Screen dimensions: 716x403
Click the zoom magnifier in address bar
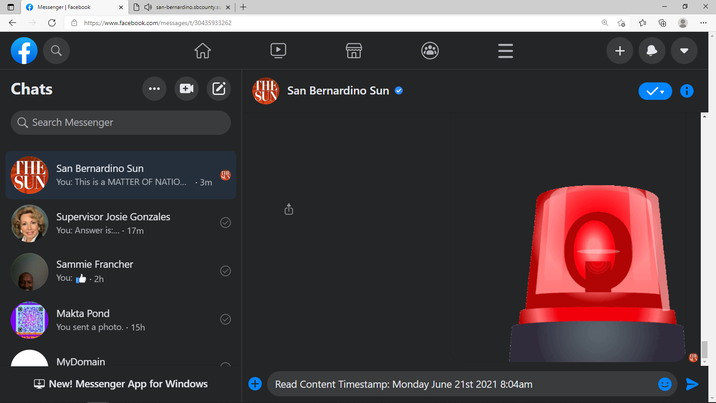(605, 23)
